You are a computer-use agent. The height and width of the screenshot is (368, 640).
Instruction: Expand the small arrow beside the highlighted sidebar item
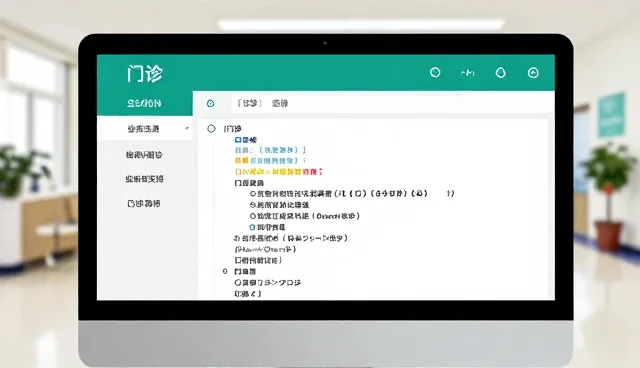coord(187,129)
